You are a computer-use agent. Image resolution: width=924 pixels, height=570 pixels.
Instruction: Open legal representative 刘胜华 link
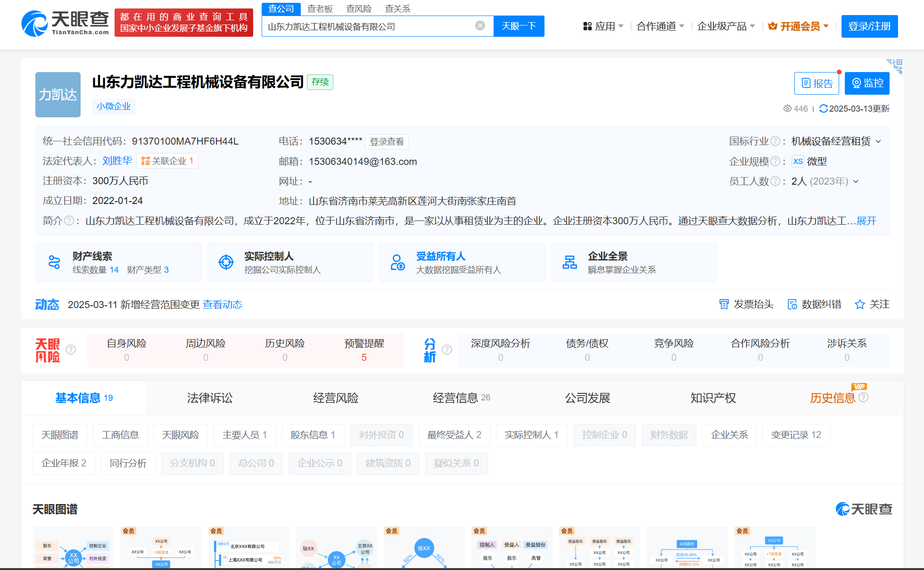(117, 161)
